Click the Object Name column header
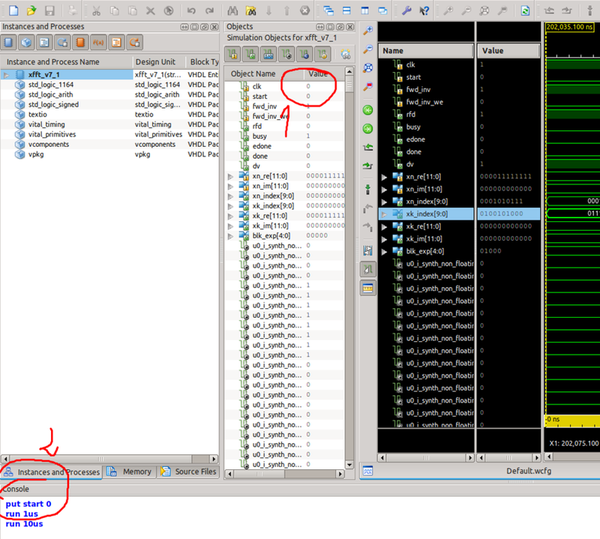600x539 pixels. [x=252, y=74]
